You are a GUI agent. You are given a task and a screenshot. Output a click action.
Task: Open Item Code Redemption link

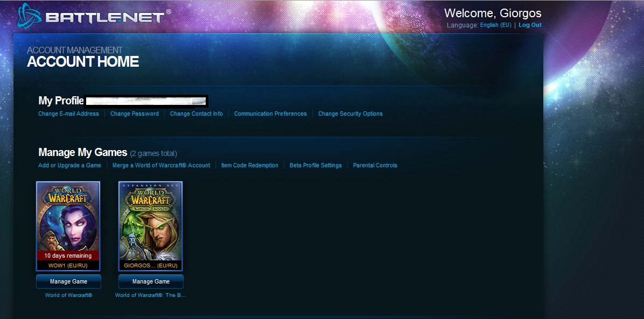coord(250,166)
